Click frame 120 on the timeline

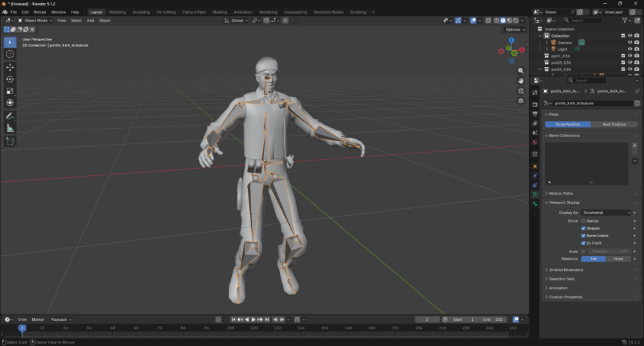pos(254,329)
